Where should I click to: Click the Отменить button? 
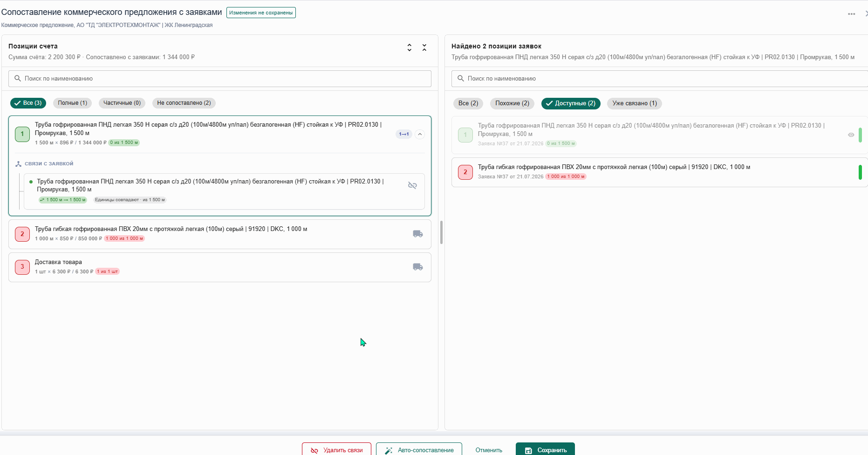[489, 450]
